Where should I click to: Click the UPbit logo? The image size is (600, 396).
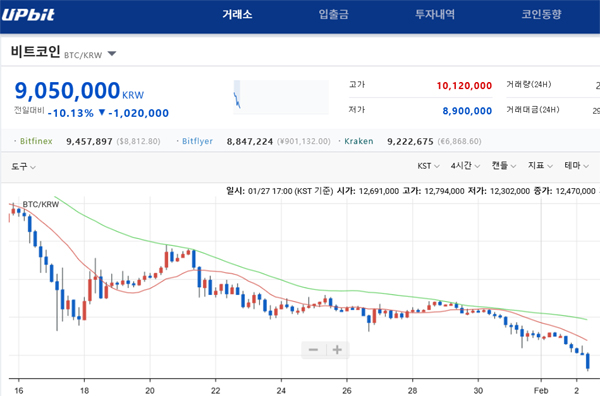coord(28,15)
